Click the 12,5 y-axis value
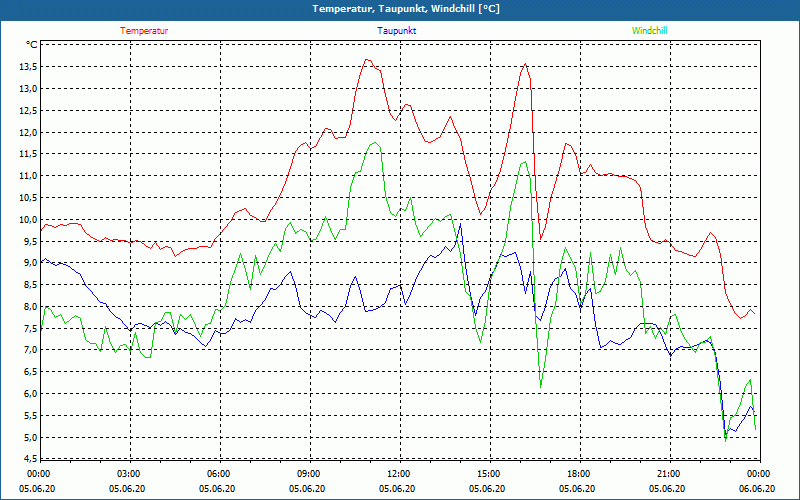This screenshot has height=500, width=800. coord(28,111)
